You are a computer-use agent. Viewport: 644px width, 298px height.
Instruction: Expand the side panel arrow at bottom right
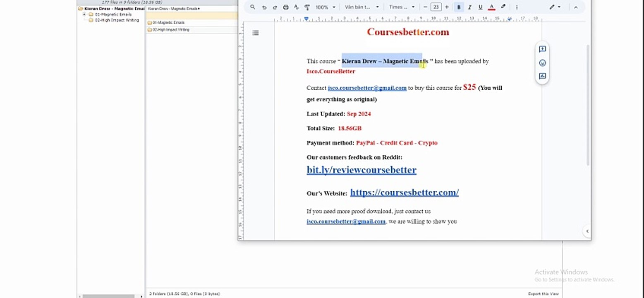(587, 231)
